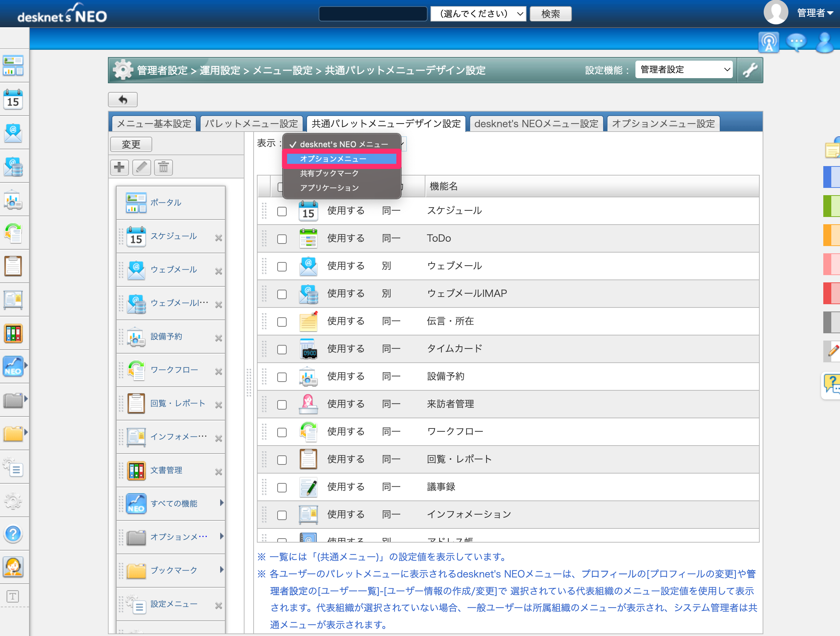Click the help question mark sidebar icon
This screenshot has width=840, height=636.
click(13, 534)
